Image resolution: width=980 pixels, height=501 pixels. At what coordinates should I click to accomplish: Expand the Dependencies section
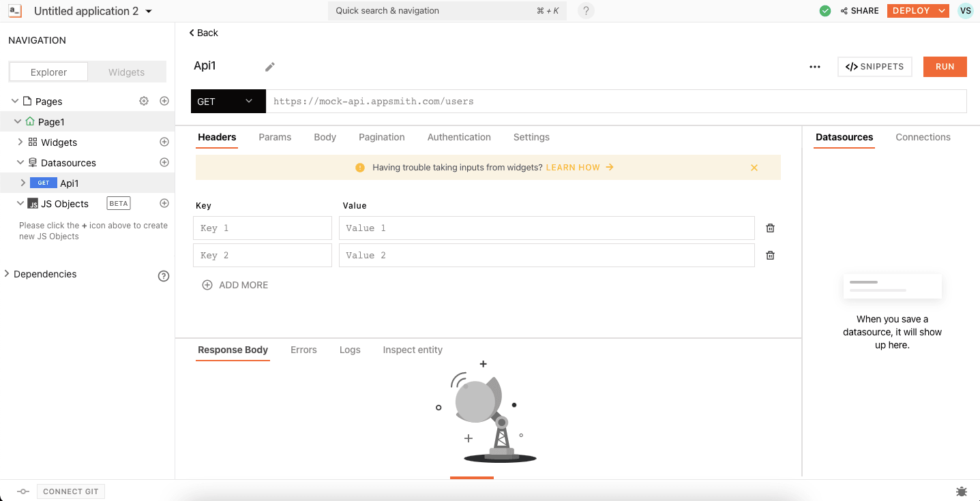[x=8, y=274]
